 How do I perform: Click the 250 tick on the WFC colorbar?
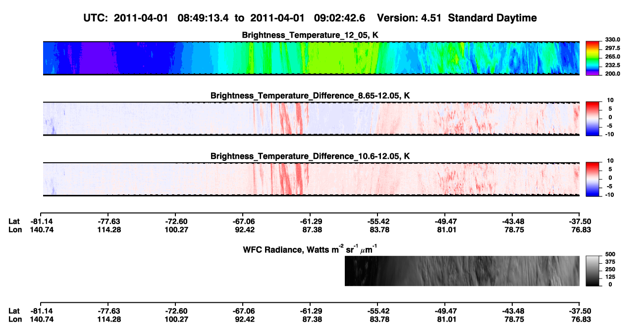tap(609, 269)
